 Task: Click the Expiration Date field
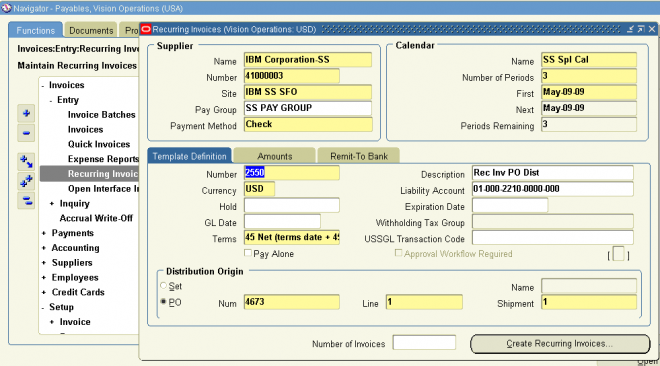point(510,205)
